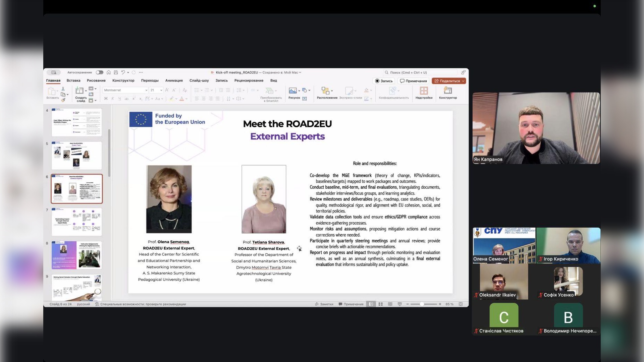
Task: Toggle the Заметки notes pane
Action: coord(324,304)
